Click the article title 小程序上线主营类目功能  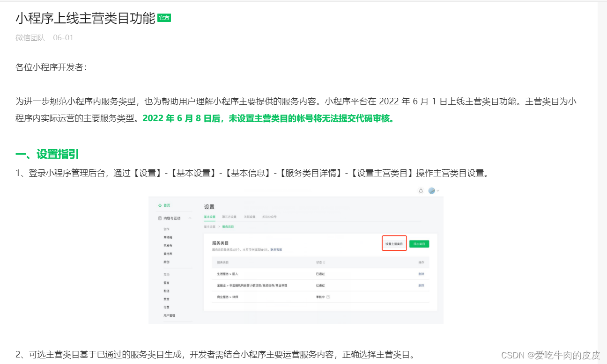pyautogui.click(x=85, y=18)
